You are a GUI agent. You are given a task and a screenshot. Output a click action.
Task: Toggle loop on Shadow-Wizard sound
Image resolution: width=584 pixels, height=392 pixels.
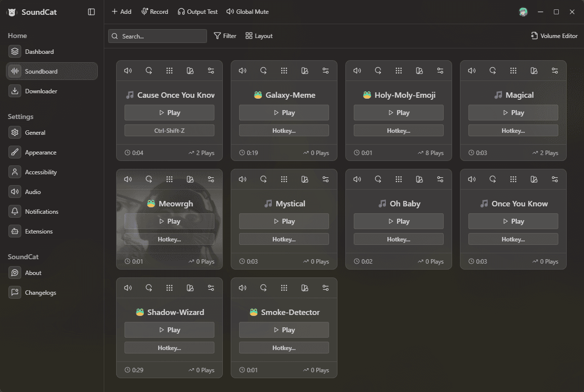pos(149,288)
